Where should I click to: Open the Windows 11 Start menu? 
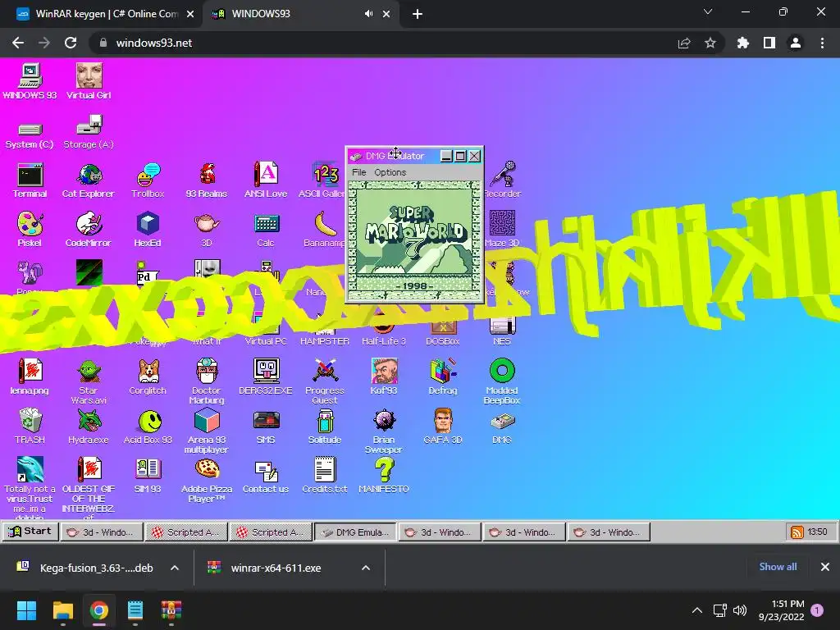[x=26, y=610]
